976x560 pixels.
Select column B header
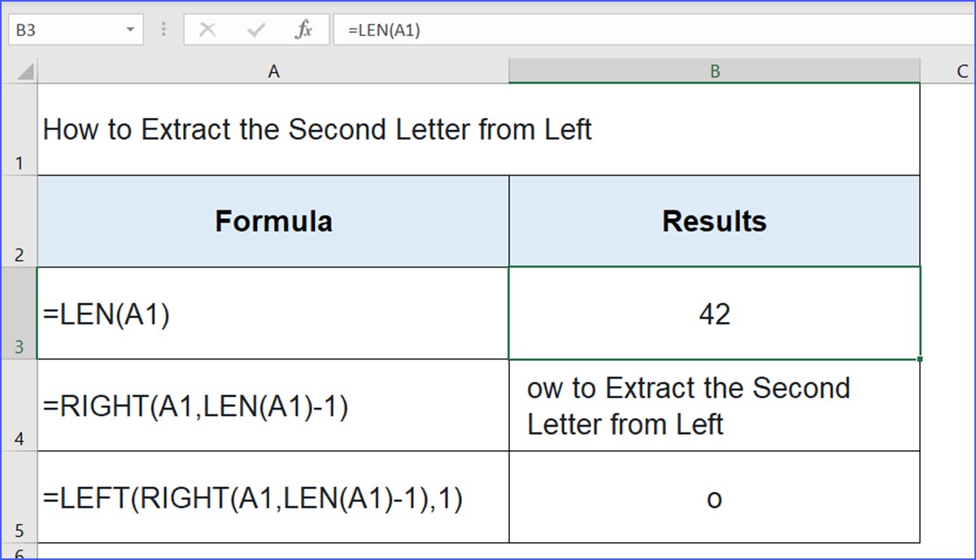click(x=714, y=71)
